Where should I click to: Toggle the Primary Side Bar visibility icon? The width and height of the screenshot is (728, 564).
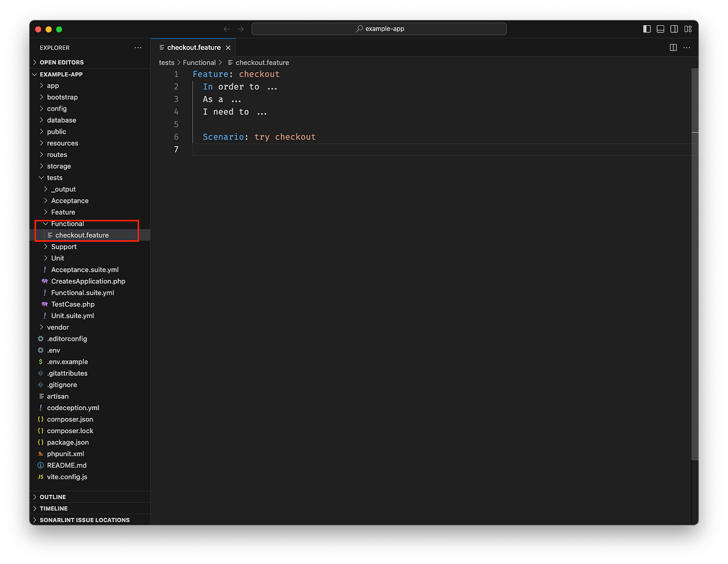point(647,29)
